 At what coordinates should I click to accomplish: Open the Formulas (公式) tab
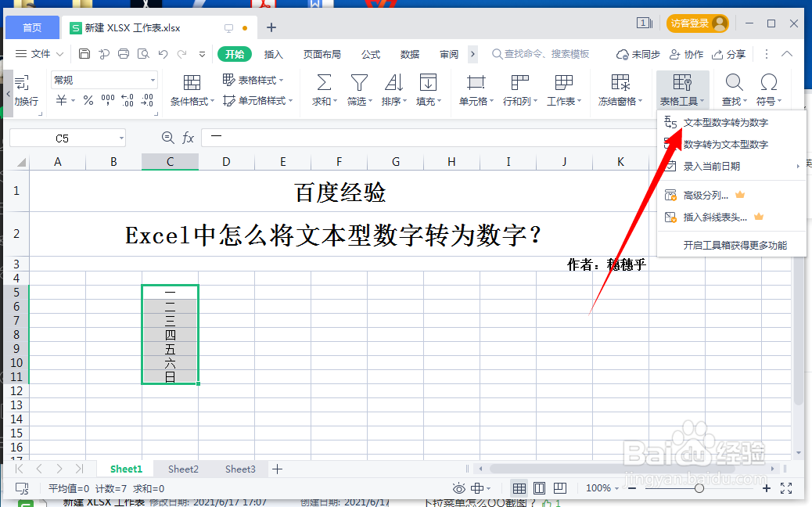coord(371,54)
